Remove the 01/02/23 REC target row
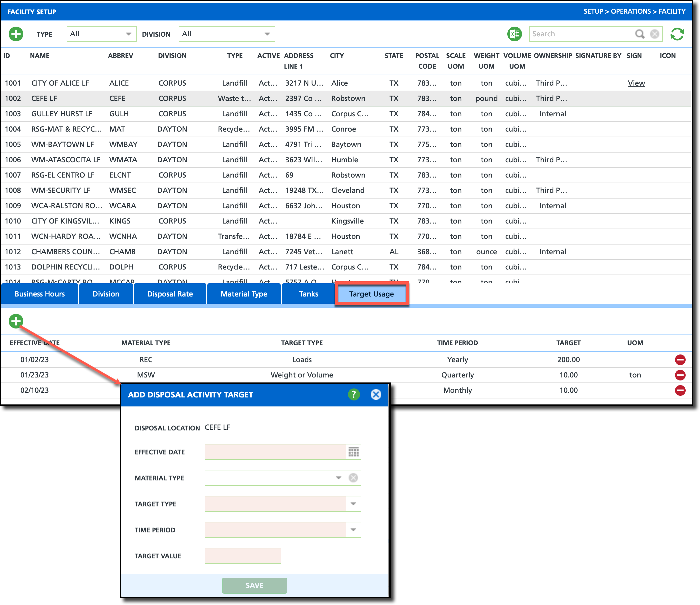 [680, 359]
